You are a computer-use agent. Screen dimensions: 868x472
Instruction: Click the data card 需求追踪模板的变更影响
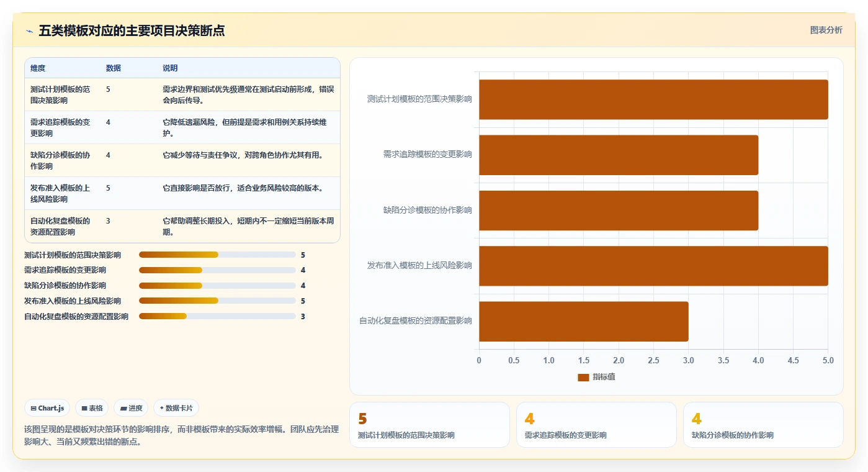(596, 425)
